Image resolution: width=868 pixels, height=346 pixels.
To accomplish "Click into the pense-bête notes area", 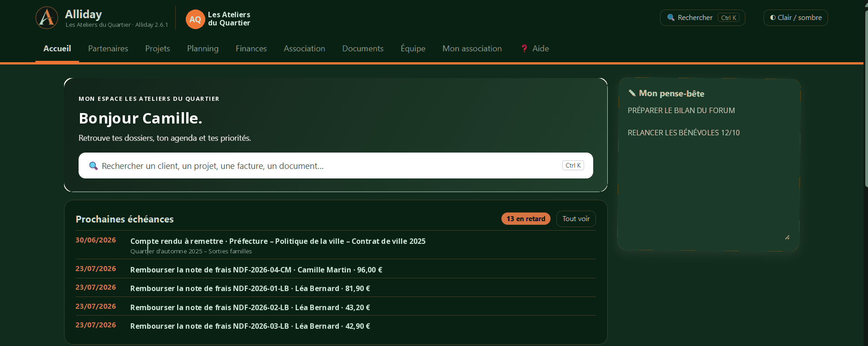I will [x=709, y=173].
